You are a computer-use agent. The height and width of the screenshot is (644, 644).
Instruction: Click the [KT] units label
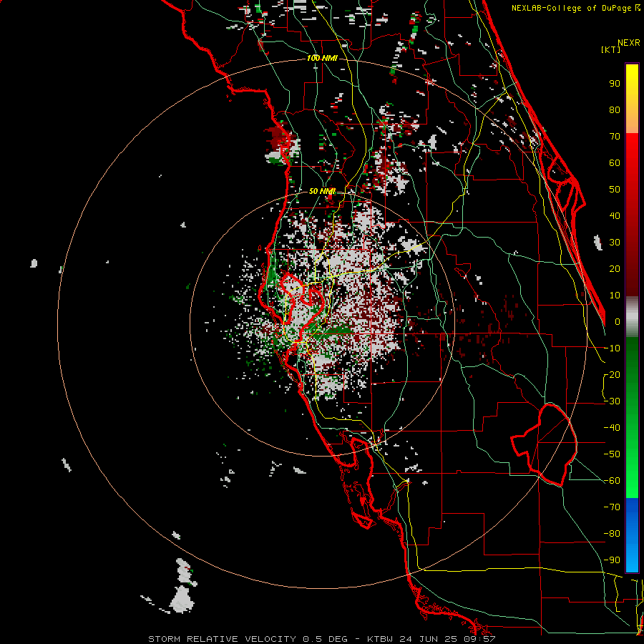(x=610, y=49)
